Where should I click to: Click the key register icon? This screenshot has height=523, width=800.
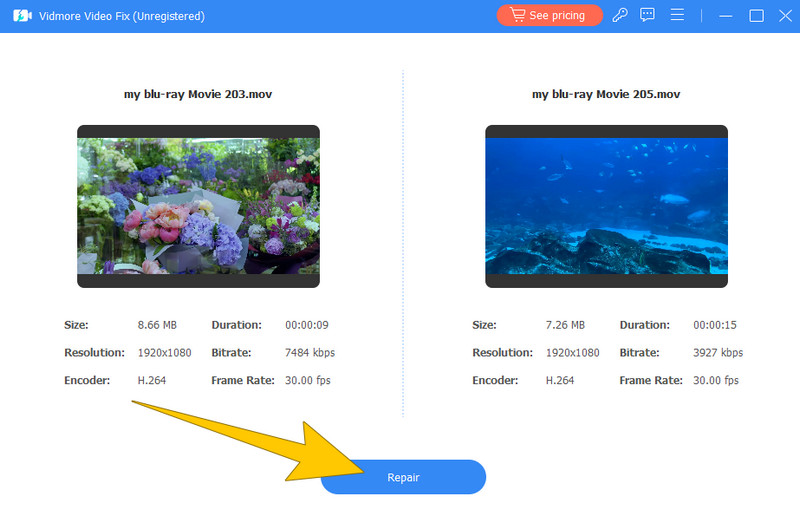coord(620,16)
